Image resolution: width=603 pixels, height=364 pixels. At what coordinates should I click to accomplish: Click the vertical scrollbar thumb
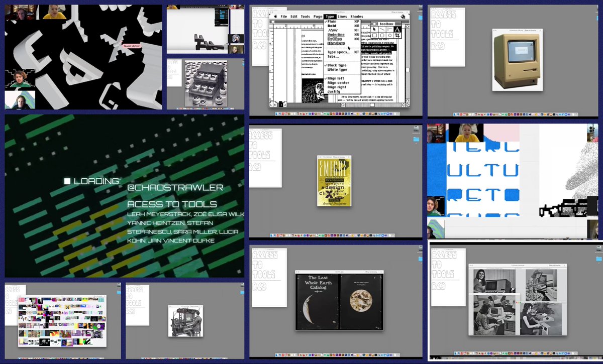(408, 70)
